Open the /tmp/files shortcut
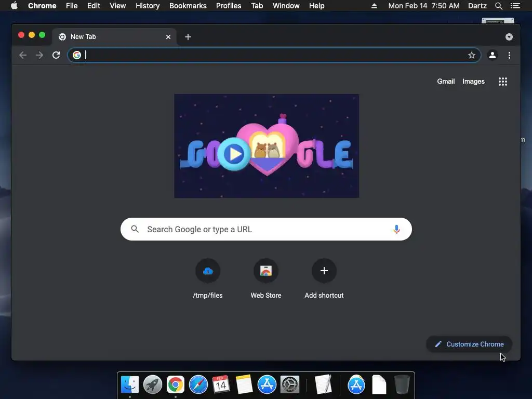Viewport: 532px width, 399px height. click(x=208, y=278)
